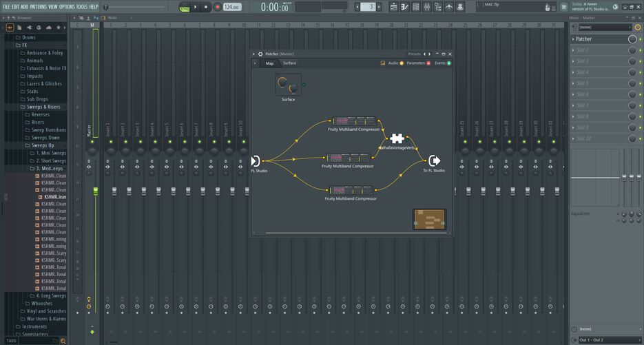
Task: Click the From FL Studio input node
Action: click(256, 160)
